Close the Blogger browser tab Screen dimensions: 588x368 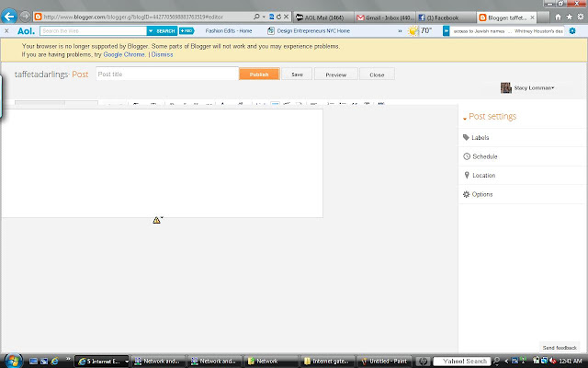pyautogui.click(x=532, y=17)
